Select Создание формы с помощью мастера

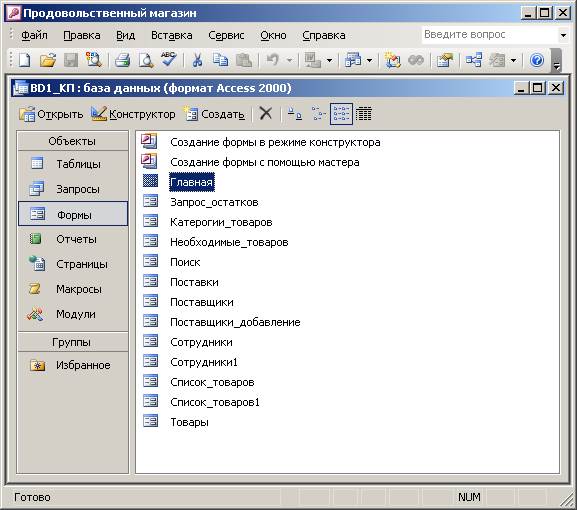click(265, 162)
